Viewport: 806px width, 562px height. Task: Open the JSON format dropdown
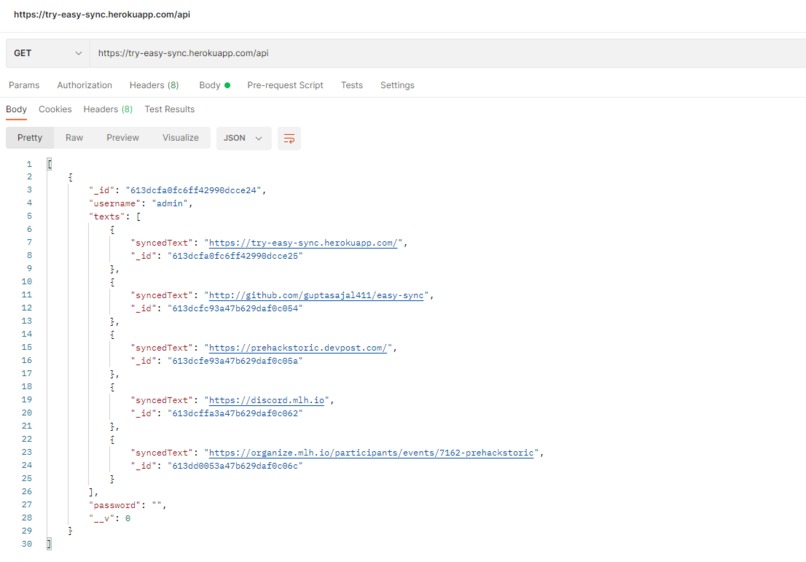tap(244, 138)
